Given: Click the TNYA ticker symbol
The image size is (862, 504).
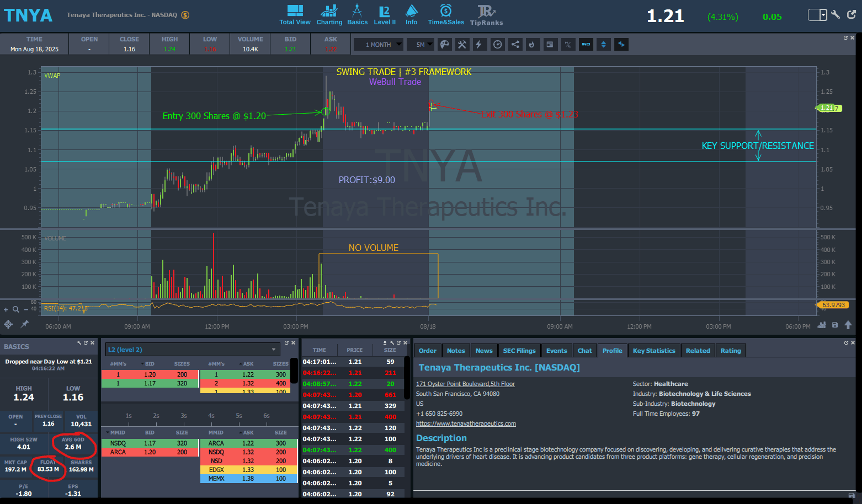Looking at the screenshot, I should [28, 15].
